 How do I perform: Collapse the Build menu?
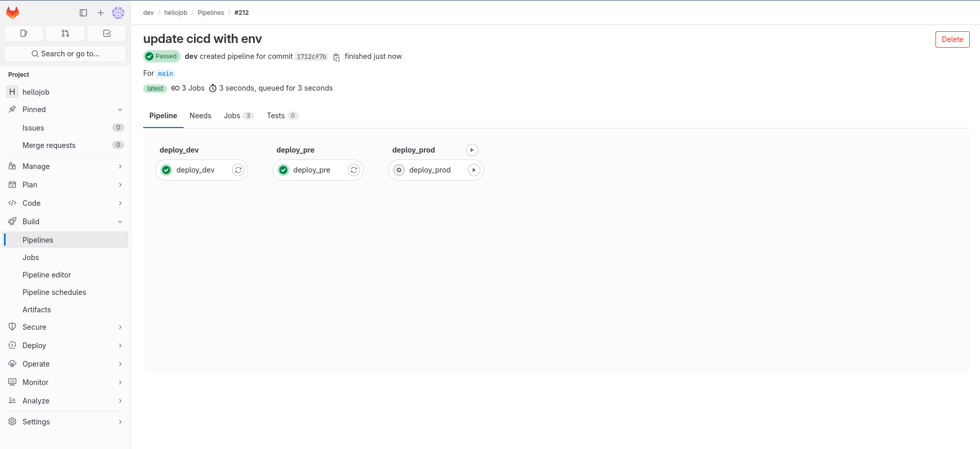(65, 222)
